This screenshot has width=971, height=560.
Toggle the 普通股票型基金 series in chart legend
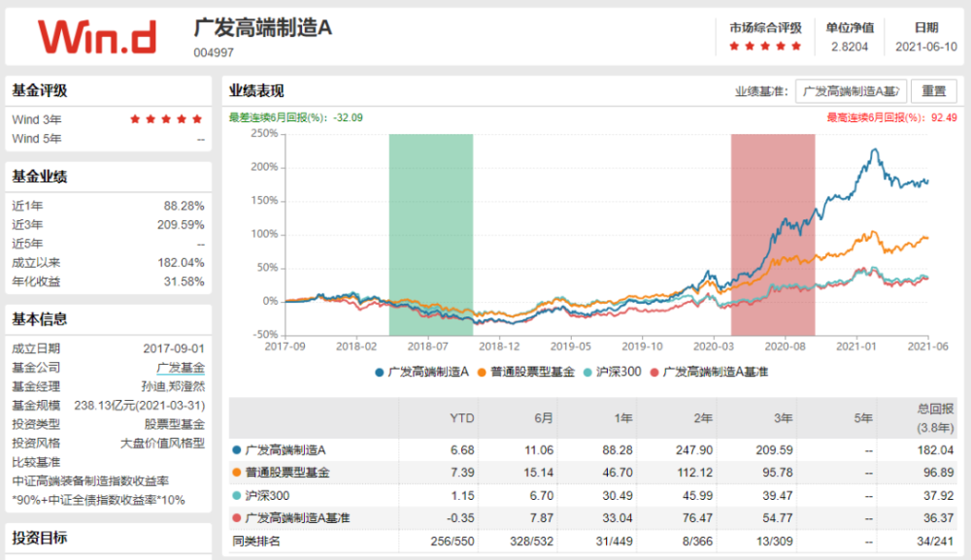(526, 372)
